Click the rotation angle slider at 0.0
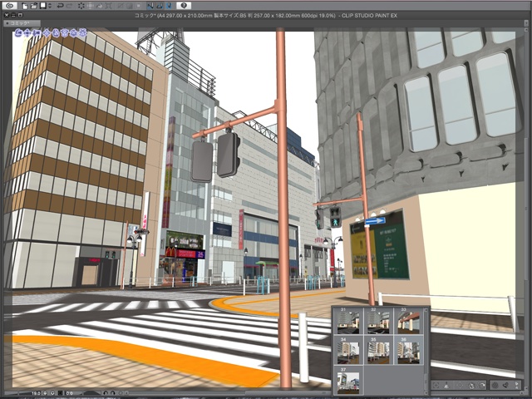Viewport: 532px width, 399px height. [82, 393]
